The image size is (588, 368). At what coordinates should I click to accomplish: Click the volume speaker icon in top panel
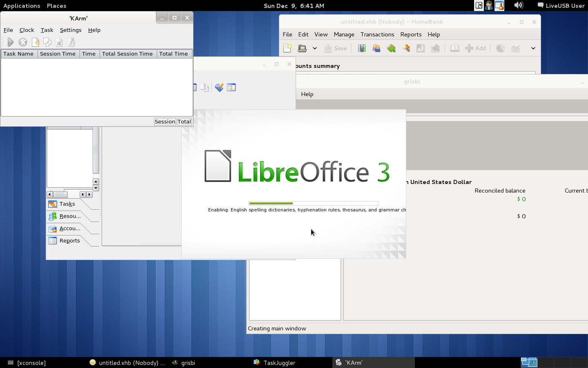tap(519, 5)
